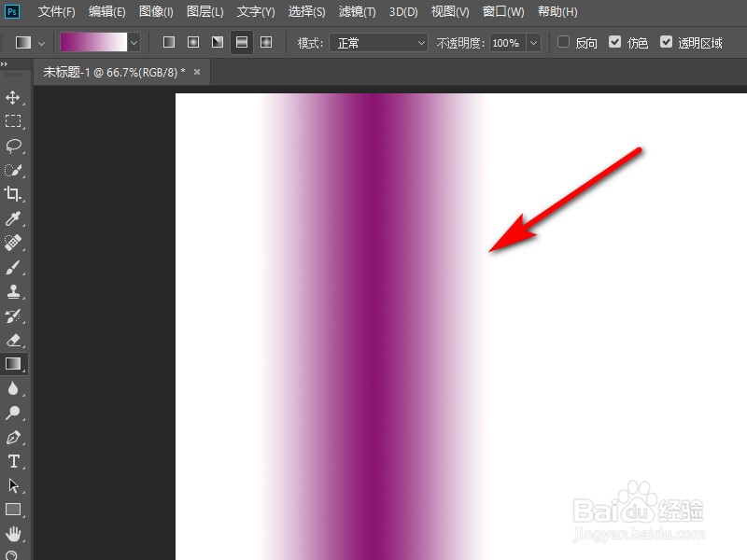Image resolution: width=747 pixels, height=560 pixels.
Task: Choose Reflected Gradient style button
Action: tap(242, 42)
